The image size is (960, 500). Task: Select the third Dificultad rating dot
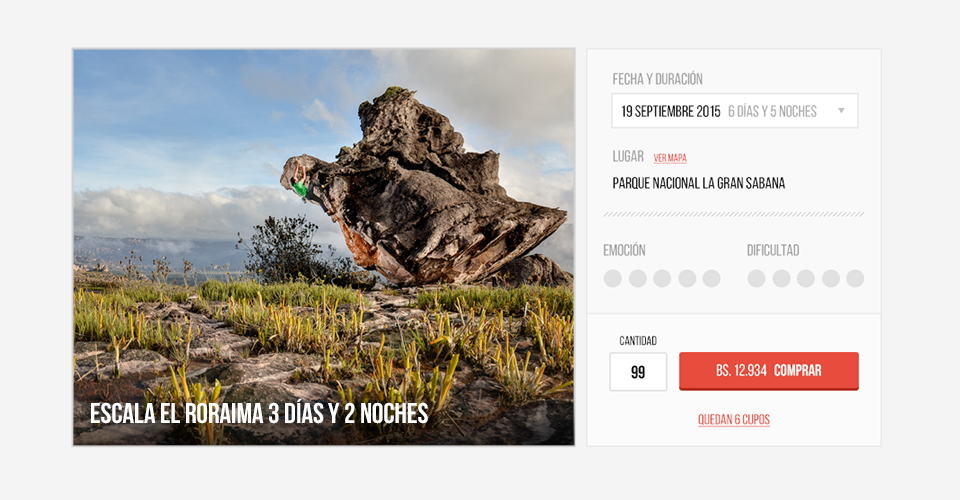(x=806, y=278)
